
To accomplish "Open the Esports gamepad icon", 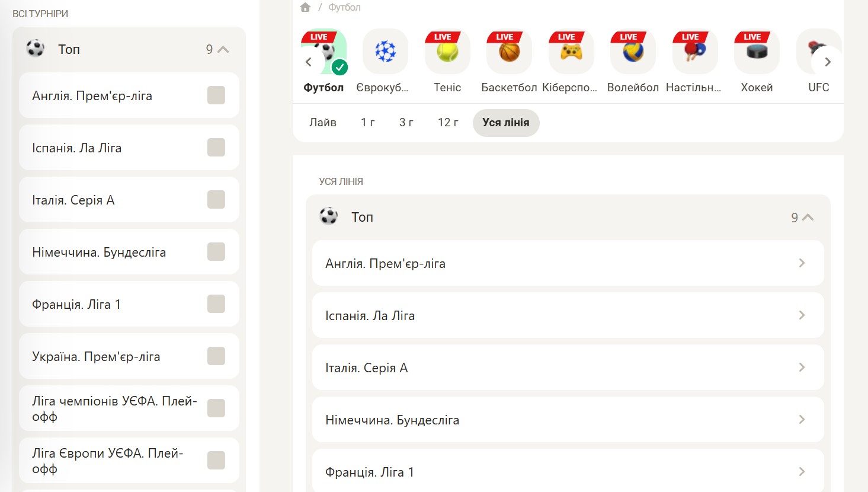I will (571, 52).
